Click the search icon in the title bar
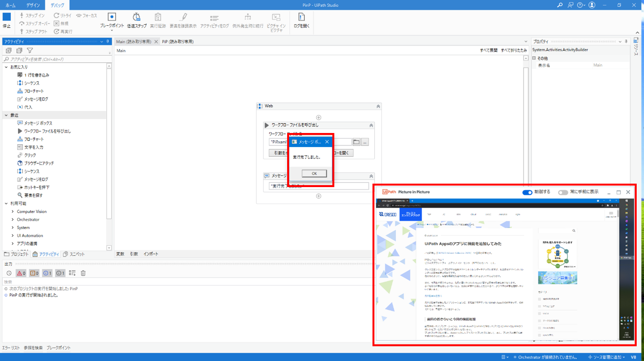Screen dimensions: 644x361 (x=560, y=5)
